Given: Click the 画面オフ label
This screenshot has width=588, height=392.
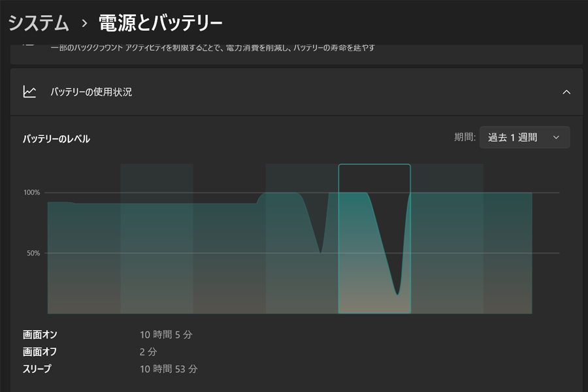Looking at the screenshot, I should (x=40, y=352).
